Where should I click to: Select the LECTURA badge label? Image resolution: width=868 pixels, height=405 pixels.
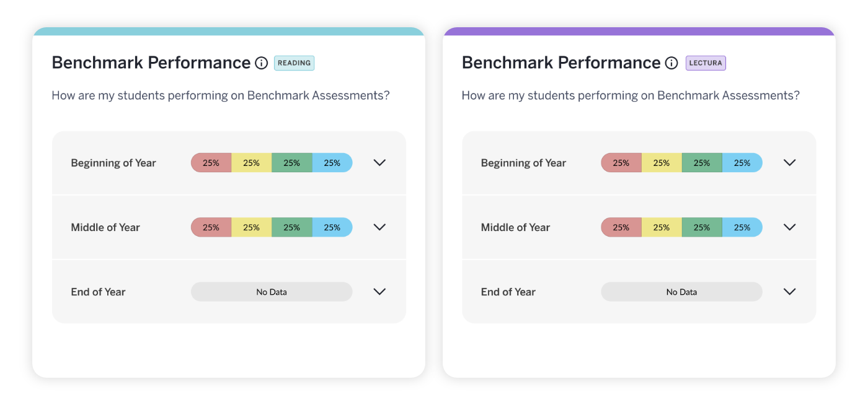point(706,63)
